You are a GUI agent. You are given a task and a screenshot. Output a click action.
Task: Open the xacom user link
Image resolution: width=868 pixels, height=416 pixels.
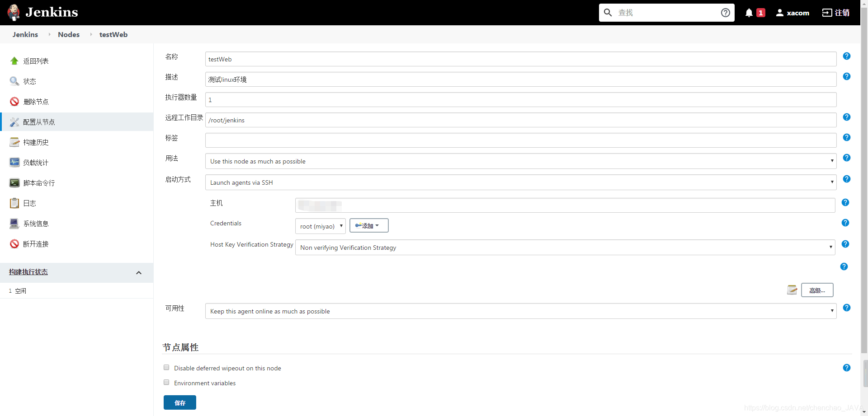793,13
